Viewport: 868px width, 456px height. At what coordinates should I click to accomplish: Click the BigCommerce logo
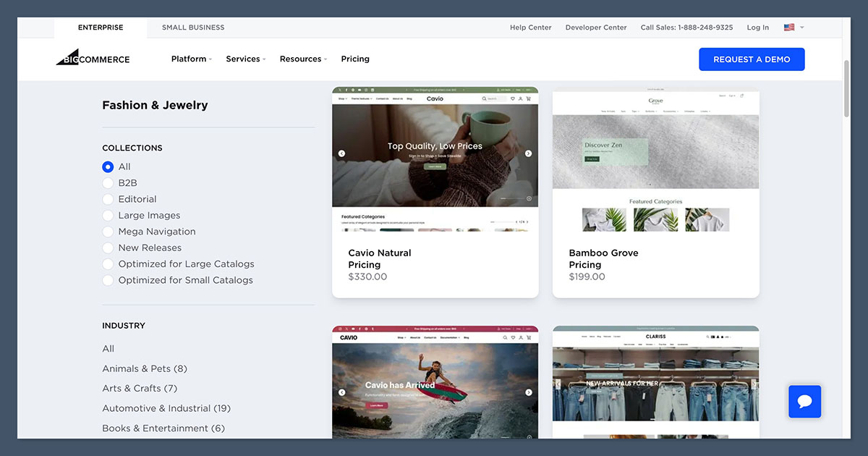(93, 59)
